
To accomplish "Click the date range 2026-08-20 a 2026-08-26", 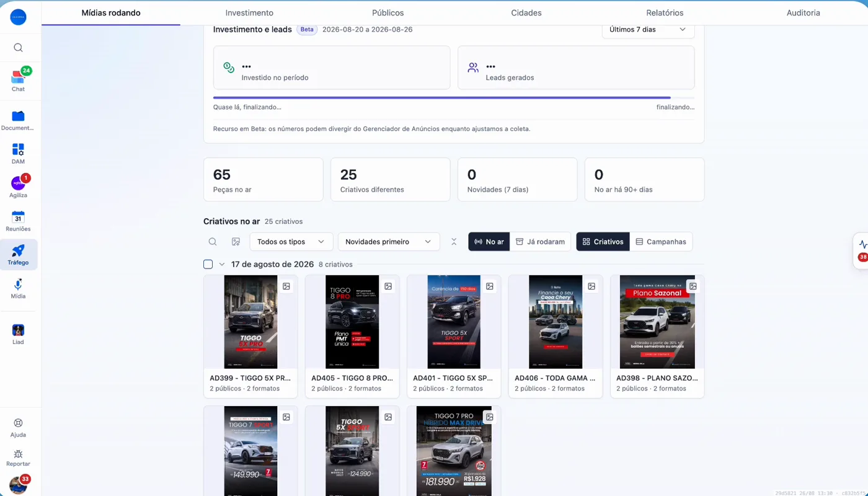I will coord(367,29).
